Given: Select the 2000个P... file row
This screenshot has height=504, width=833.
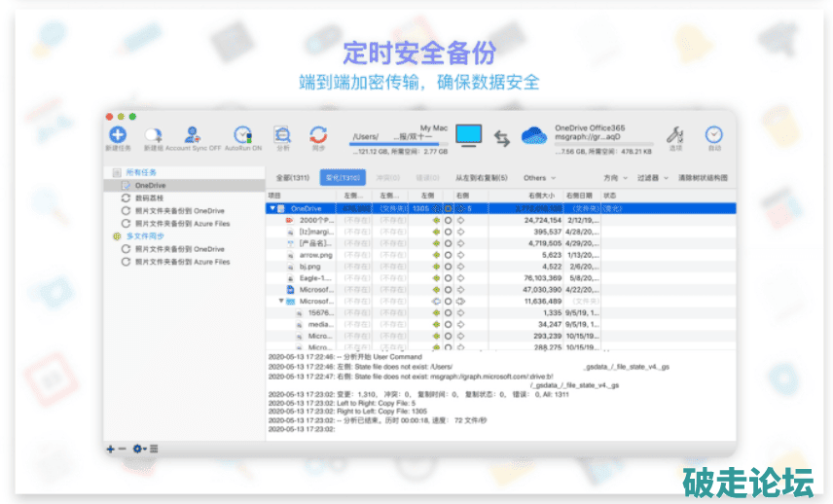Looking at the screenshot, I should 500,220.
